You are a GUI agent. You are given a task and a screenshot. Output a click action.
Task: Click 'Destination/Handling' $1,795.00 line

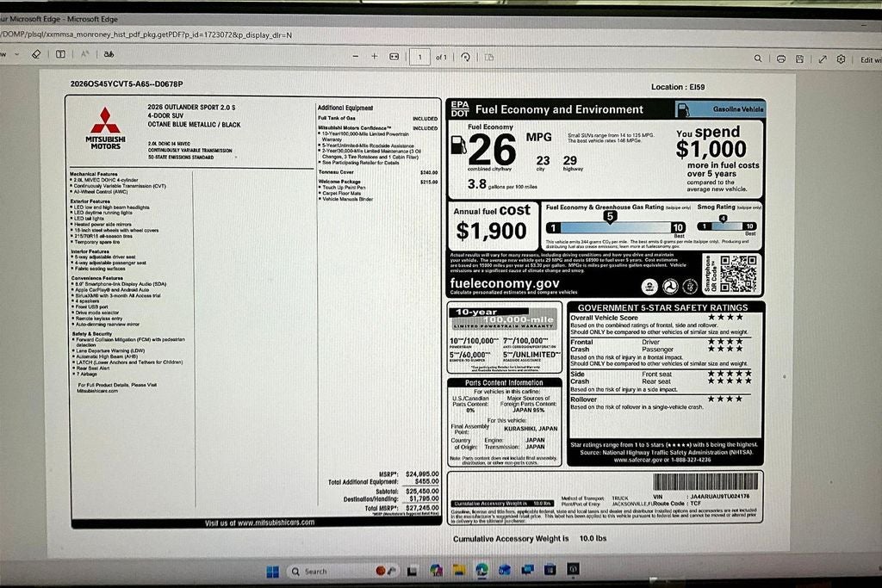click(392, 499)
